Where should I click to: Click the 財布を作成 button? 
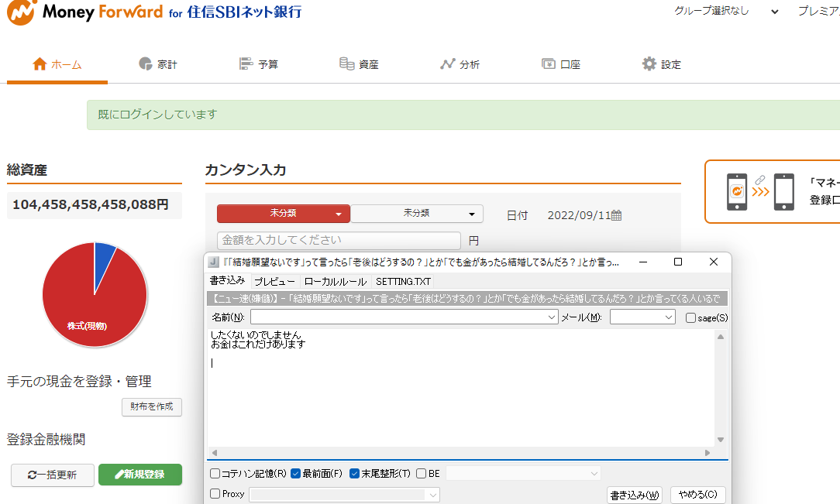[x=152, y=406]
